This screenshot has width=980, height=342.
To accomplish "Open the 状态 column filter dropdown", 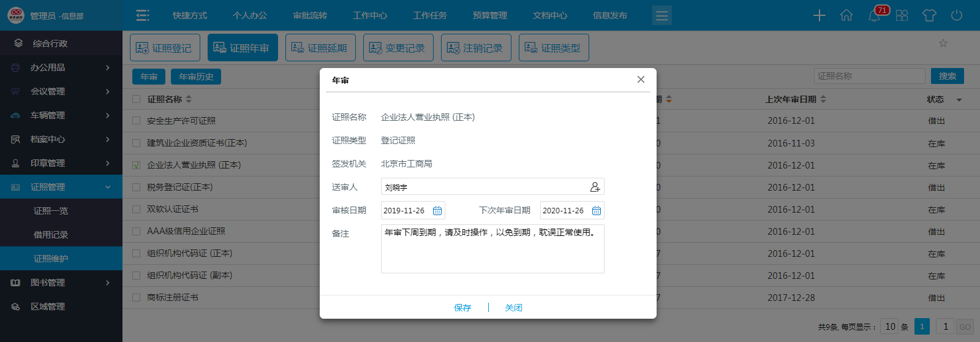I will [959, 99].
